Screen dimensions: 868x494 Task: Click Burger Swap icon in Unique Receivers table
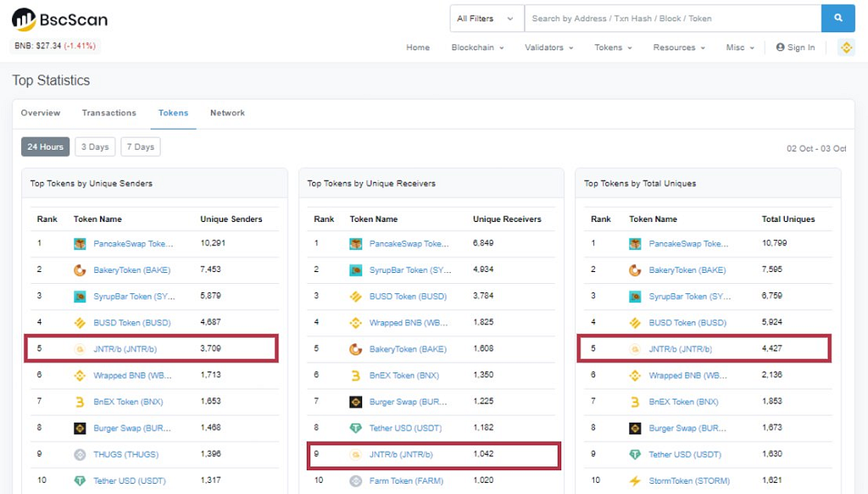(356, 402)
